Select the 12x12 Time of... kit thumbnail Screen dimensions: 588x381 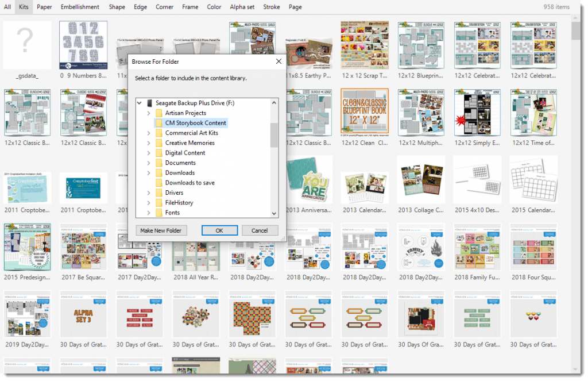(533, 113)
